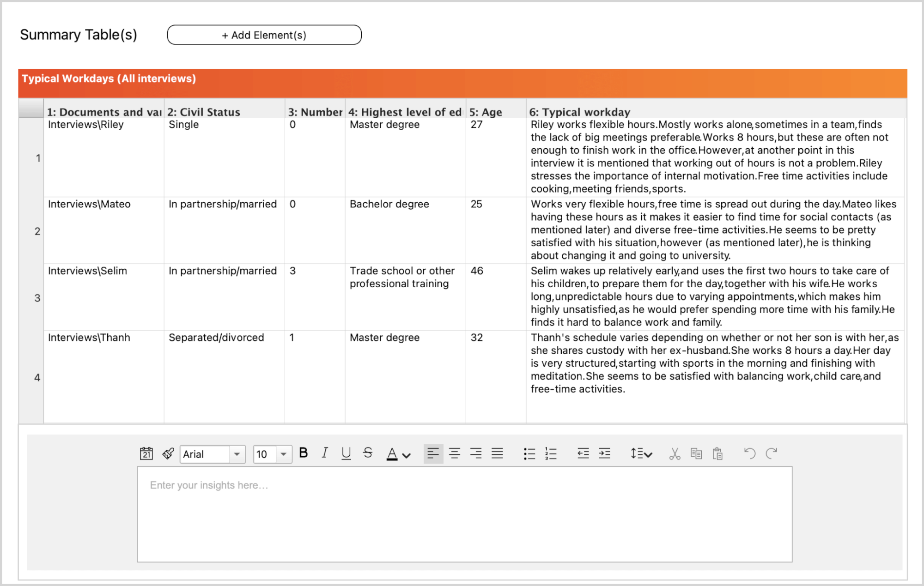
Task: Click the 'Bachelor degree' cell
Action: pyautogui.click(x=405, y=230)
